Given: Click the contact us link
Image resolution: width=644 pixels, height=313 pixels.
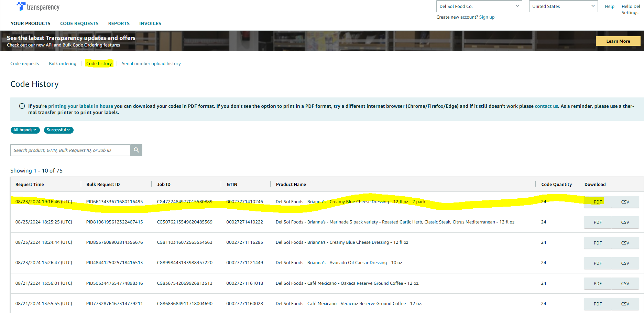Looking at the screenshot, I should click(546, 106).
